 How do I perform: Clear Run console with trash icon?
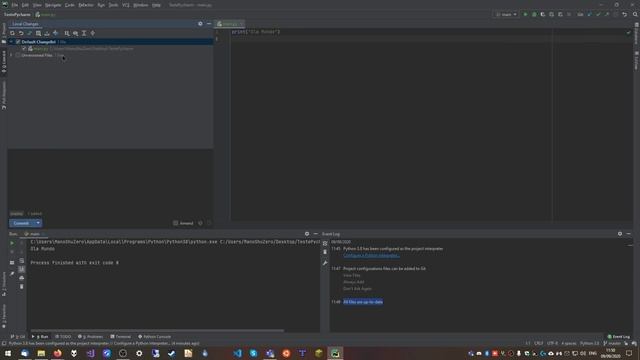tap(22, 287)
